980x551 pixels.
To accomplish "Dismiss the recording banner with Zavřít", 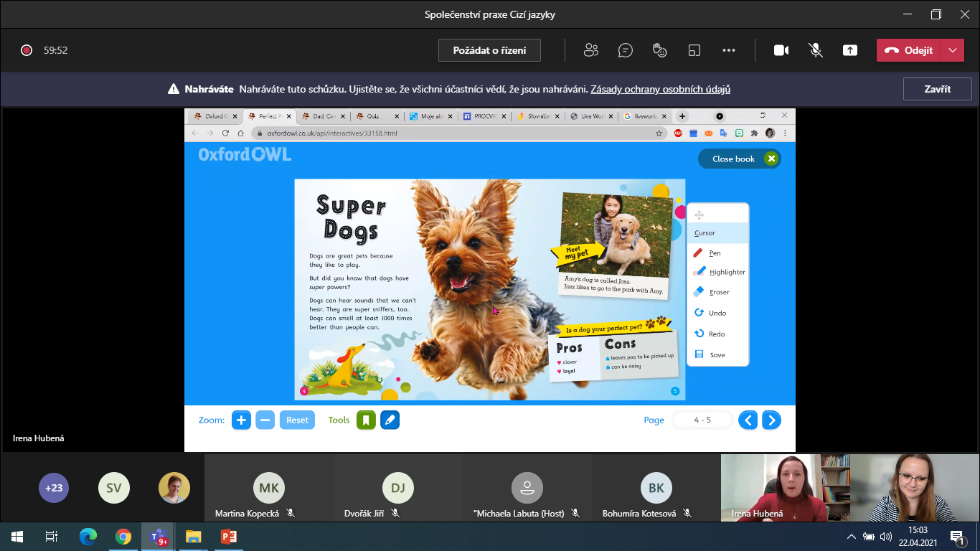I will (x=937, y=89).
